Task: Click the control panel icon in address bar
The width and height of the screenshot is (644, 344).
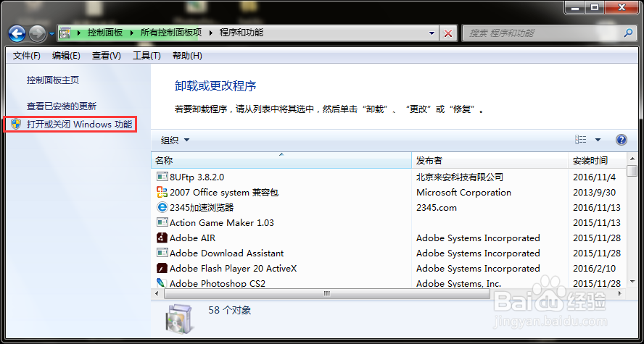Action: 65,33
